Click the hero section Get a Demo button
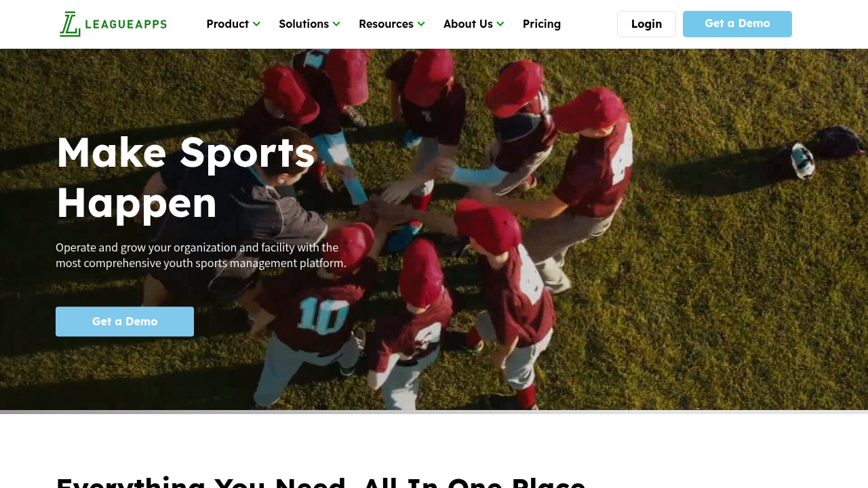 pos(125,321)
